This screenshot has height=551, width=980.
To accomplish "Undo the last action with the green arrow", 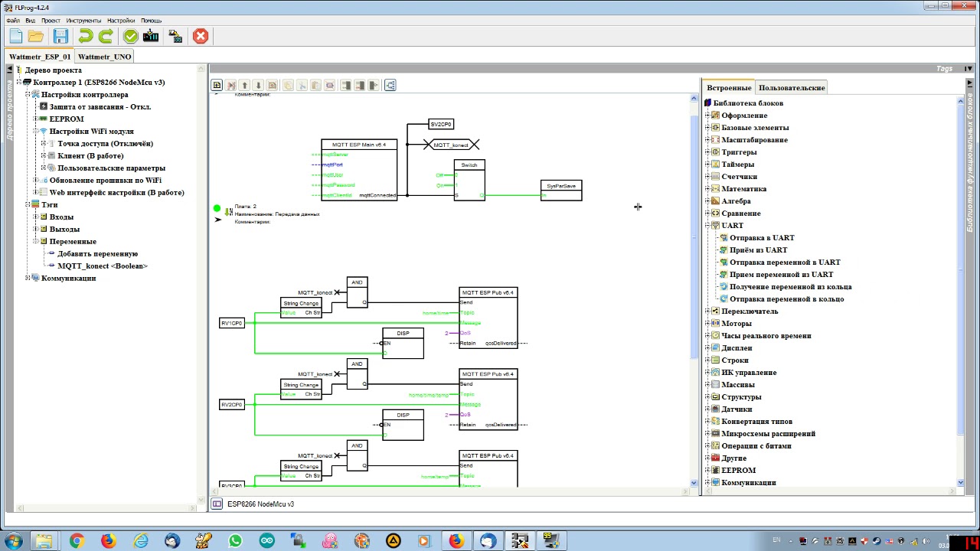I will pos(85,36).
